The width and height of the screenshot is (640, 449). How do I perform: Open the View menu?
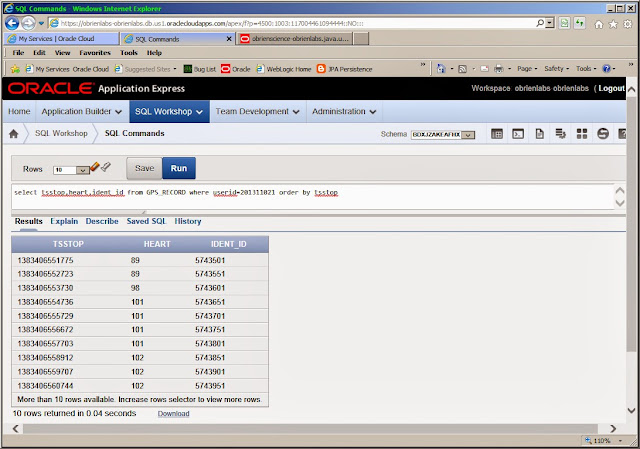(x=62, y=53)
